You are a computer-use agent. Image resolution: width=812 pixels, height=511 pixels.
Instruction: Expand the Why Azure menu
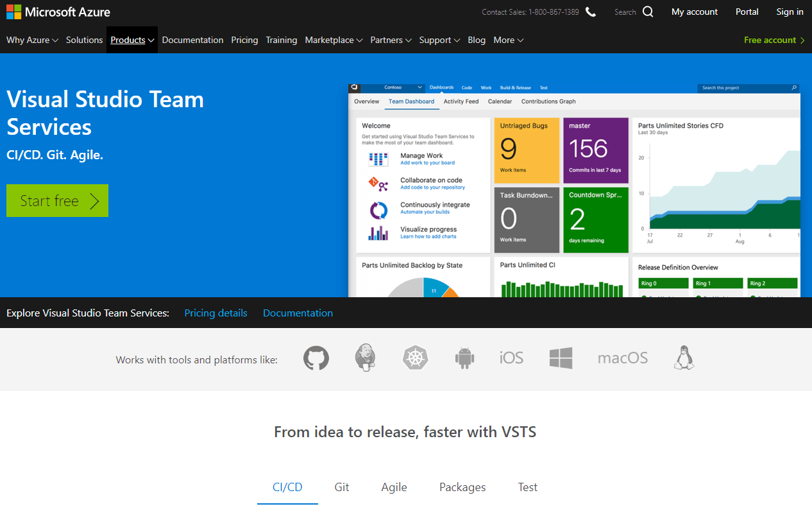[x=32, y=40]
